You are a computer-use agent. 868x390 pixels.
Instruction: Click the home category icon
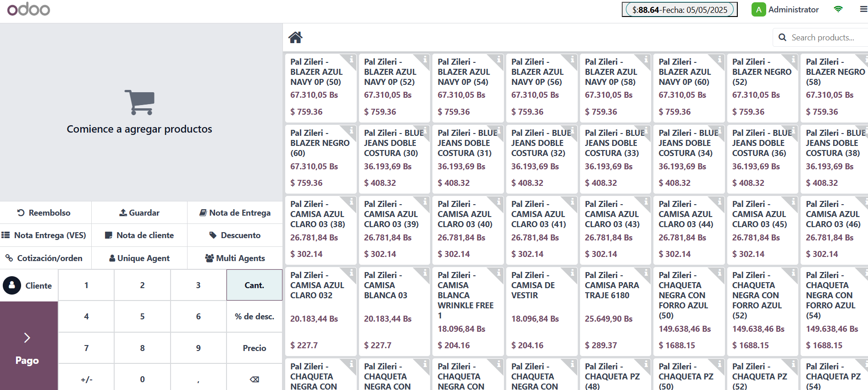[295, 37]
